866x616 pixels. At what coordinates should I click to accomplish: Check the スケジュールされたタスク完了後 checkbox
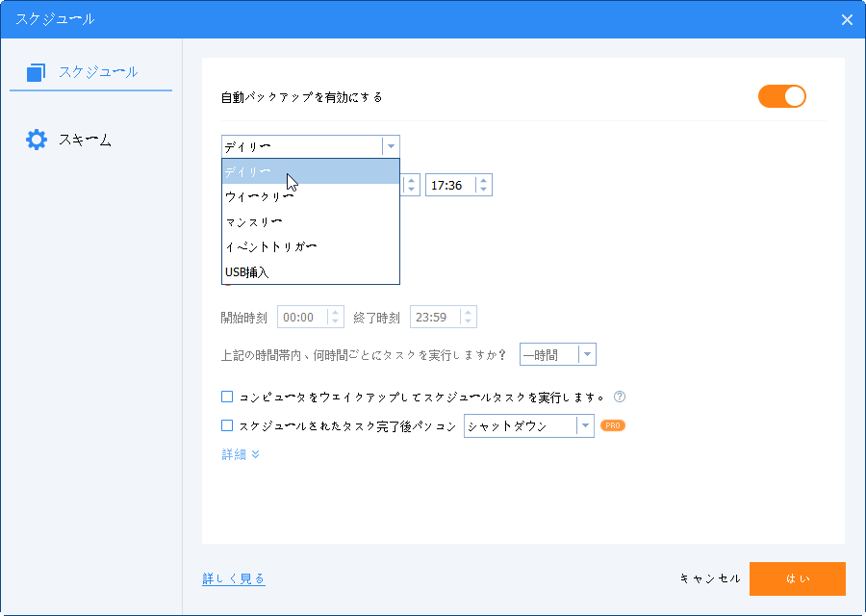pyautogui.click(x=227, y=424)
